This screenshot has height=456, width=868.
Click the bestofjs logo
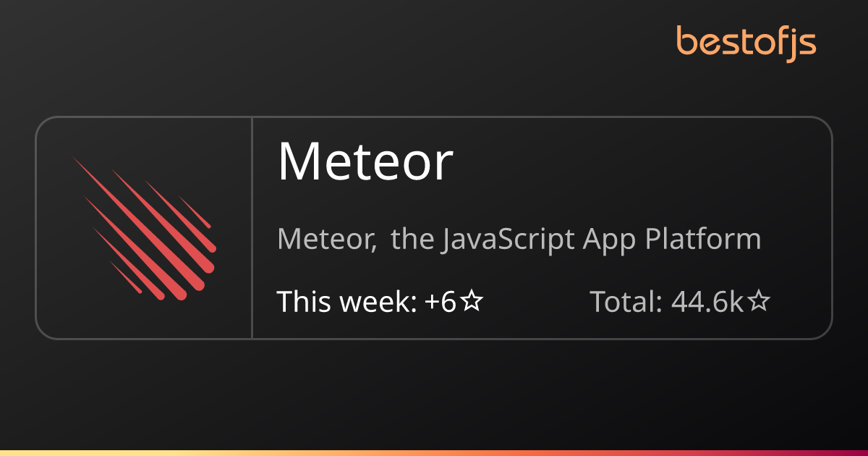(746, 43)
